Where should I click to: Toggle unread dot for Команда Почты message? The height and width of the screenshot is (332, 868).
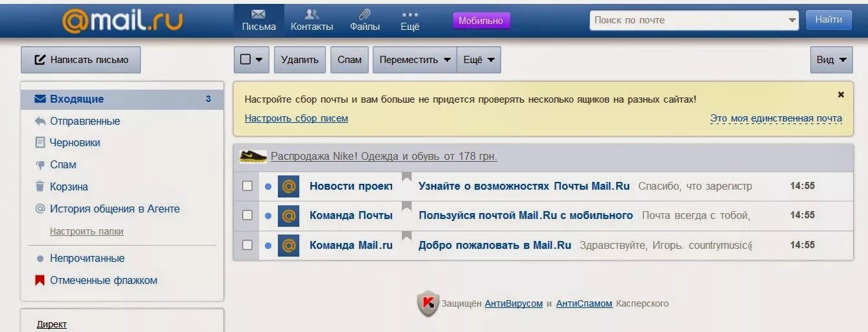click(268, 216)
